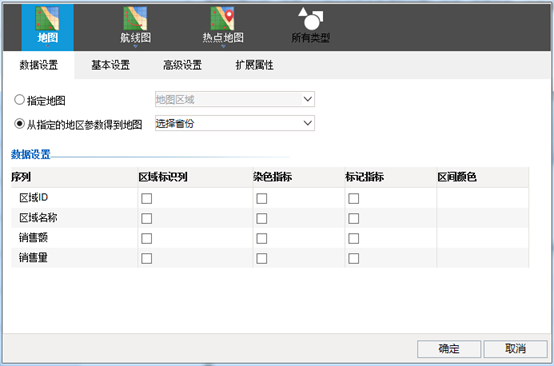Check 标记指标 for 销售量 row
Screen dimensions: 554x366
pyautogui.click(x=354, y=258)
